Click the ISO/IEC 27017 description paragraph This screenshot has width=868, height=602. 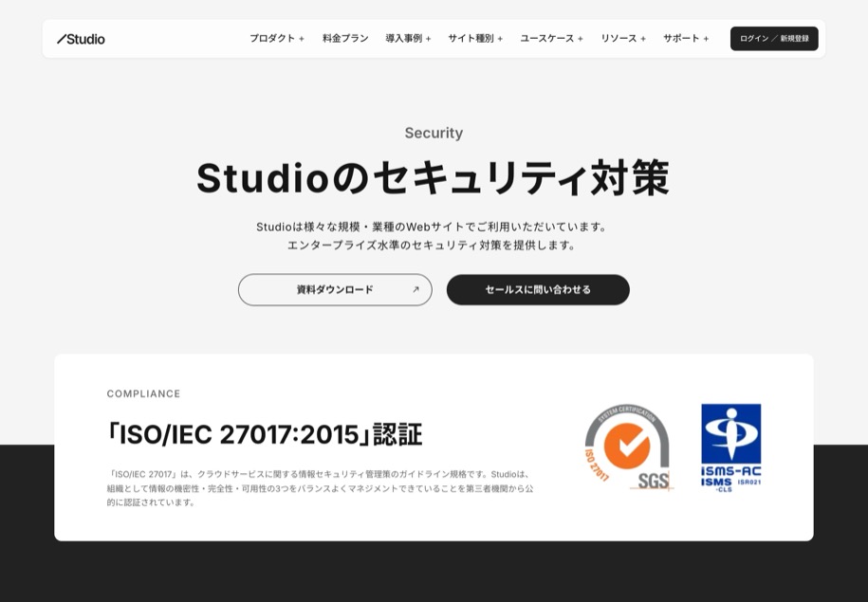[320, 488]
